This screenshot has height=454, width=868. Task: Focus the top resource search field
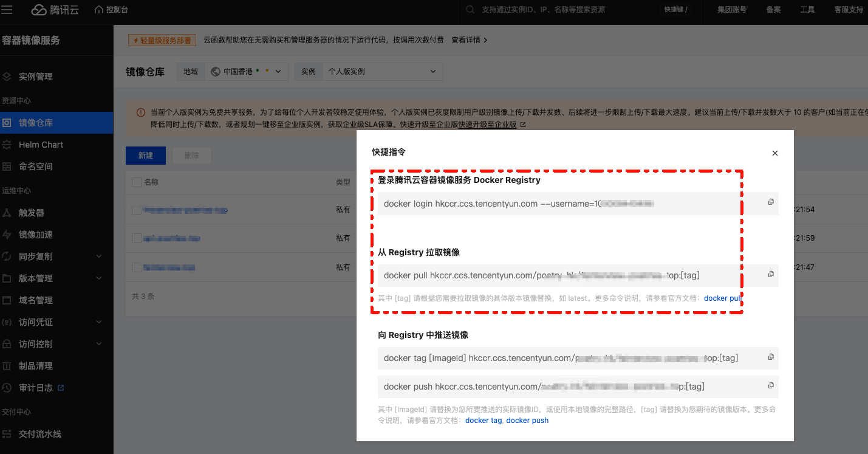pos(559,10)
